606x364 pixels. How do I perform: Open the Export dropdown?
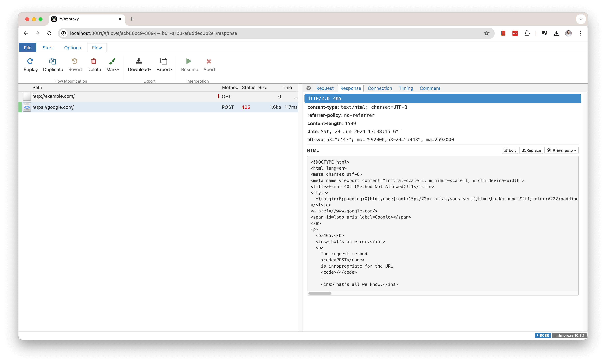coord(164,65)
